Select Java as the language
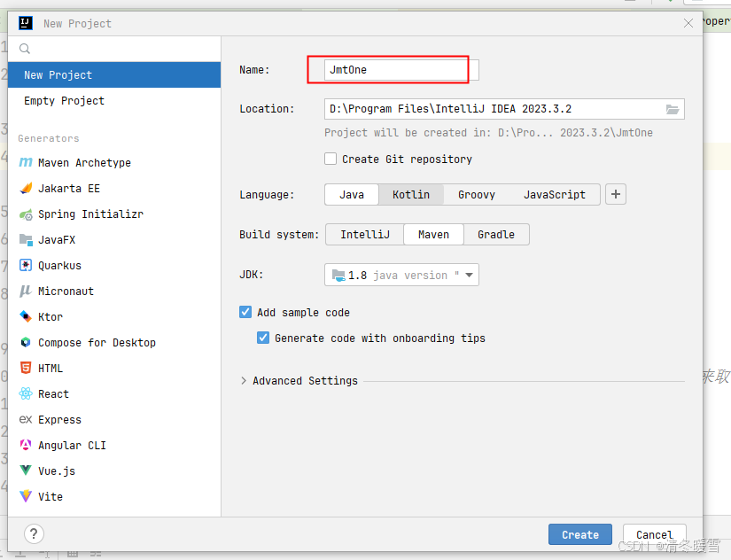 pos(352,194)
